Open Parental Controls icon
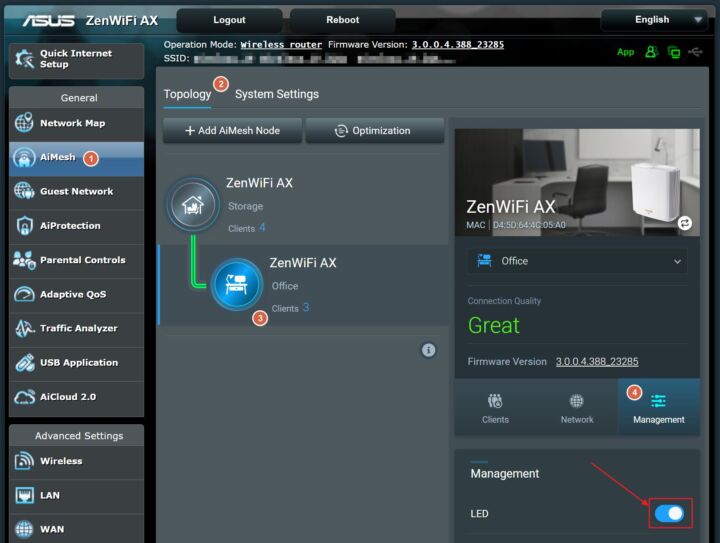Screen dimensions: 720x543 click(x=24, y=260)
